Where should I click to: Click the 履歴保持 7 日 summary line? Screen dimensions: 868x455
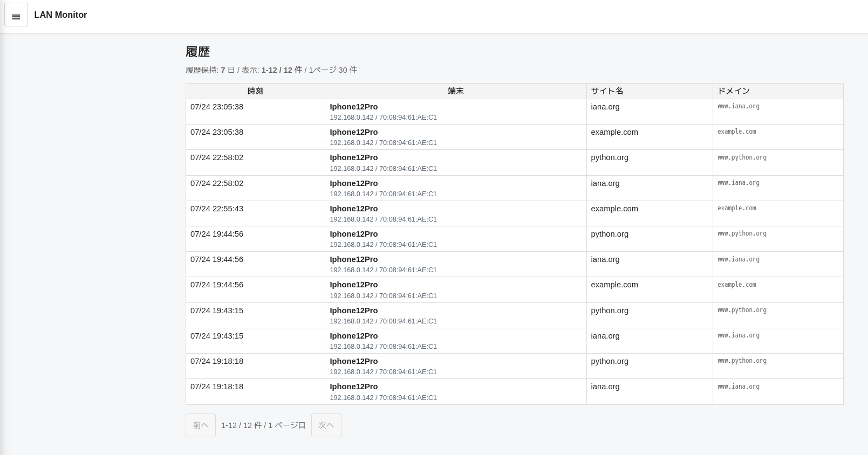click(271, 70)
